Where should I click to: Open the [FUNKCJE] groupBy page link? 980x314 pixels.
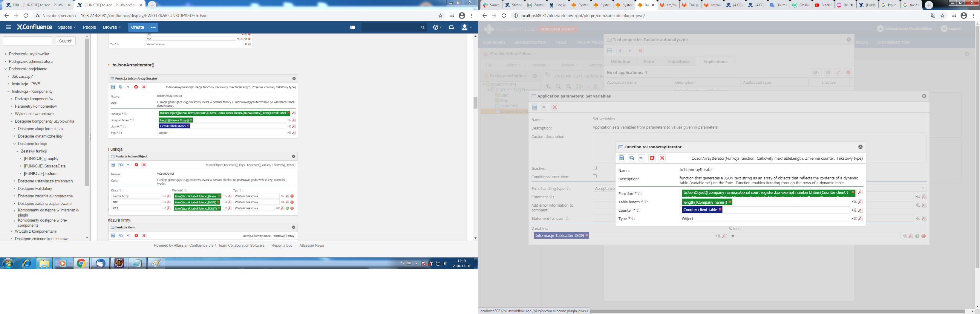click(x=41, y=159)
